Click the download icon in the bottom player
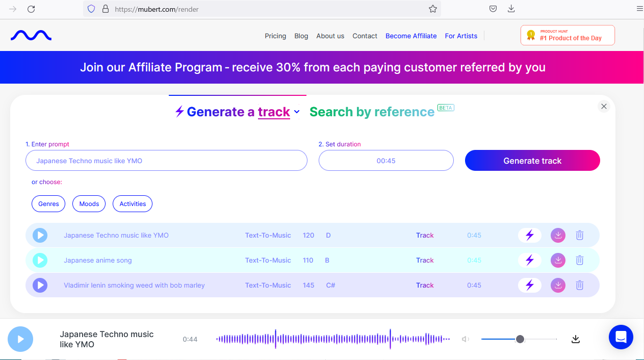644x360 pixels. [576, 339]
